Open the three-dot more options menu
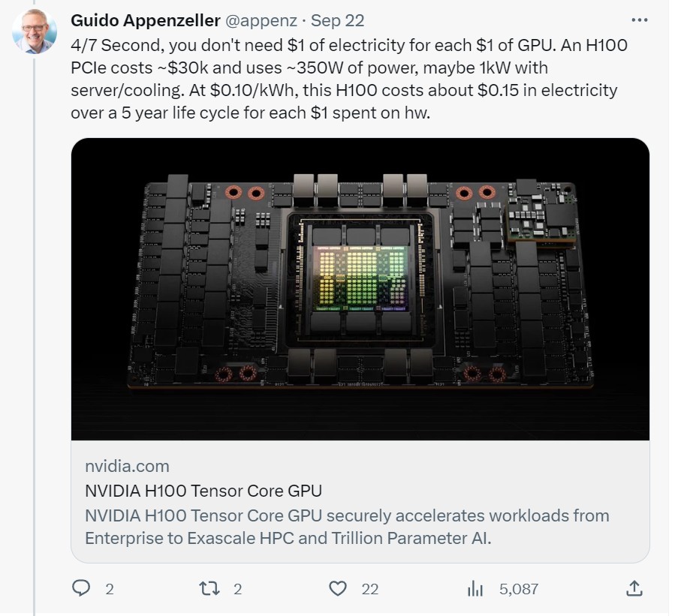The image size is (675, 616). click(639, 20)
